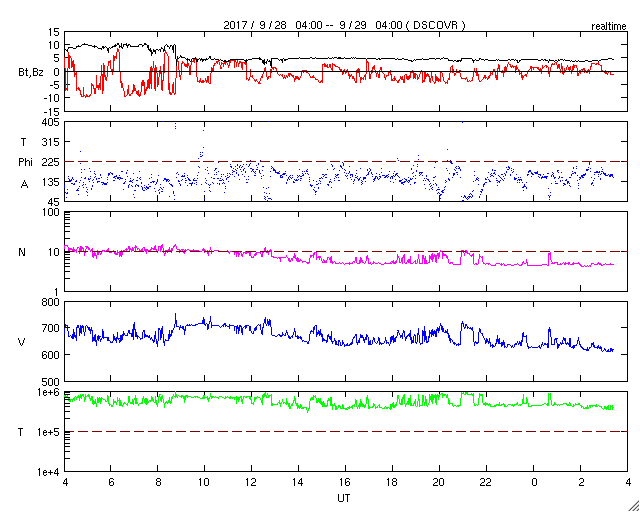Click the '-5' tick on Bt,Bz axis
The image size is (640, 512).
coord(53,85)
